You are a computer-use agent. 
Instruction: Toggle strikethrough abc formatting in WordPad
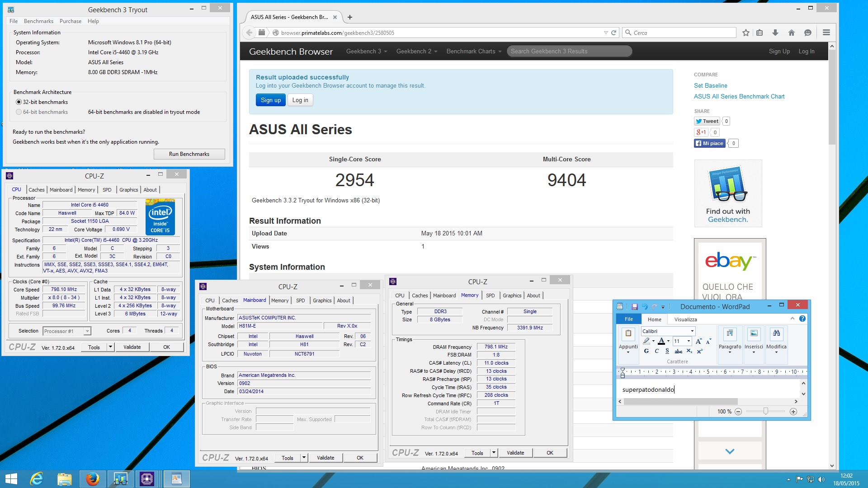click(678, 351)
